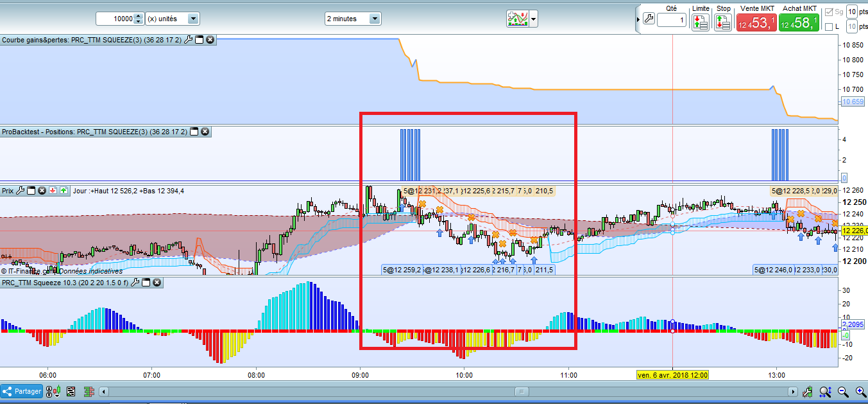
Task: Click the 5@12 228,5 order label
Action: (790, 191)
